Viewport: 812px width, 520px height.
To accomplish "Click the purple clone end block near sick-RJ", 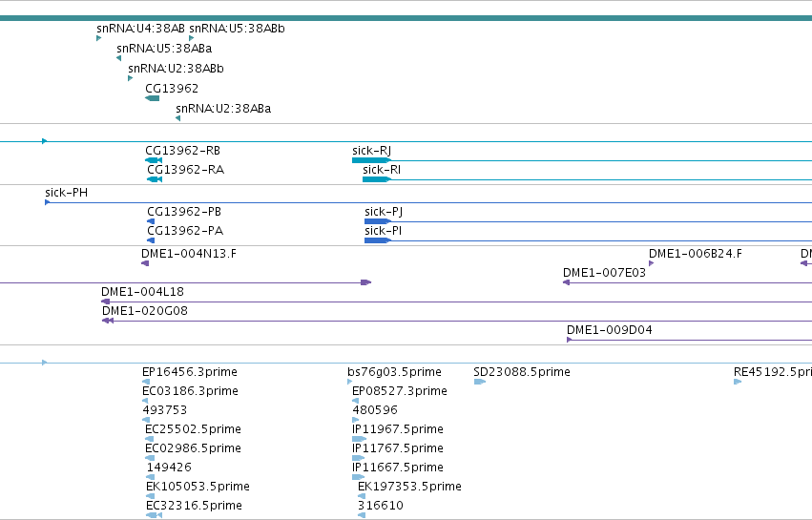I will coord(365,282).
